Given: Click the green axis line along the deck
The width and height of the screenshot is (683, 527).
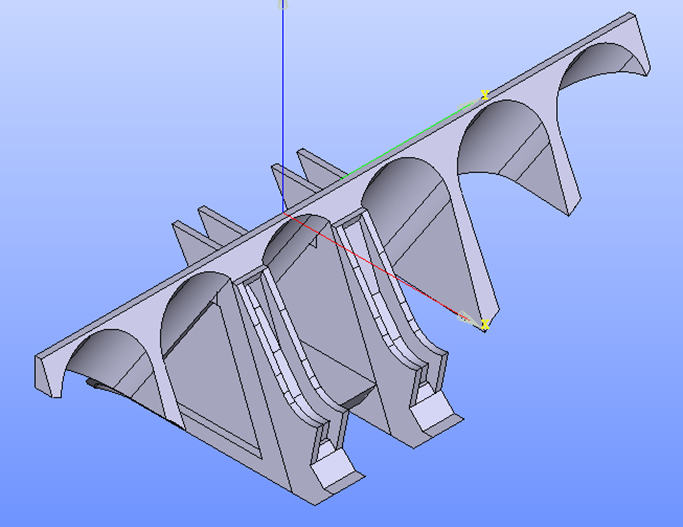Looking at the screenshot, I should click(x=410, y=138).
